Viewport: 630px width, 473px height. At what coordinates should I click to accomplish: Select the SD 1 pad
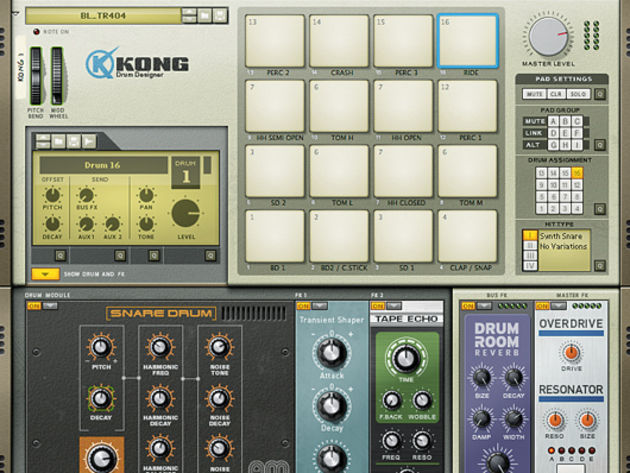click(x=403, y=236)
